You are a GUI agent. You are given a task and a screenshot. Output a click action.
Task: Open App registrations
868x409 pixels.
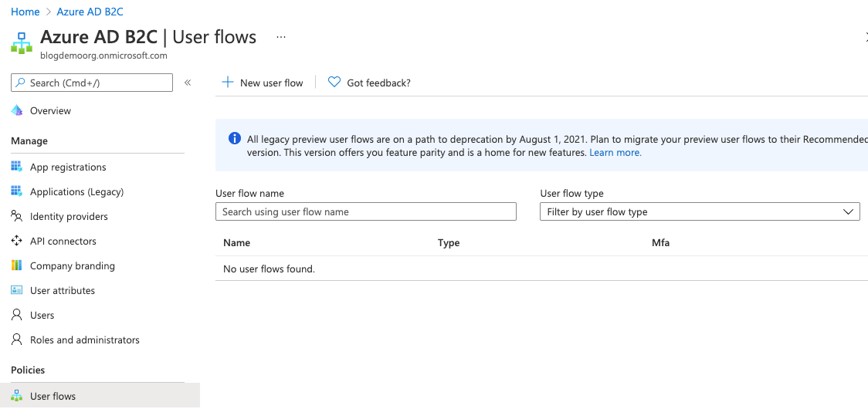tap(68, 167)
